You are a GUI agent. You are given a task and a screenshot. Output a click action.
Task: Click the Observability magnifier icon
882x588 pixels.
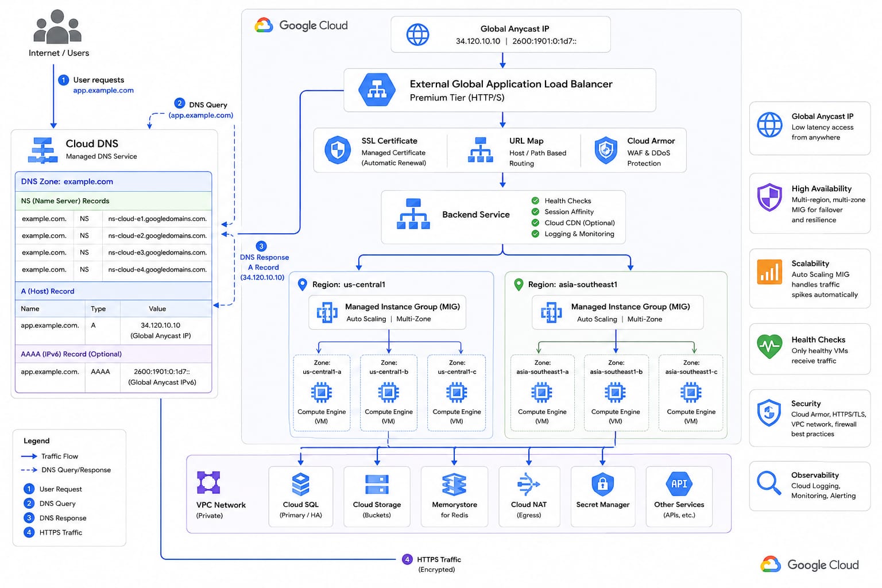coord(769,483)
